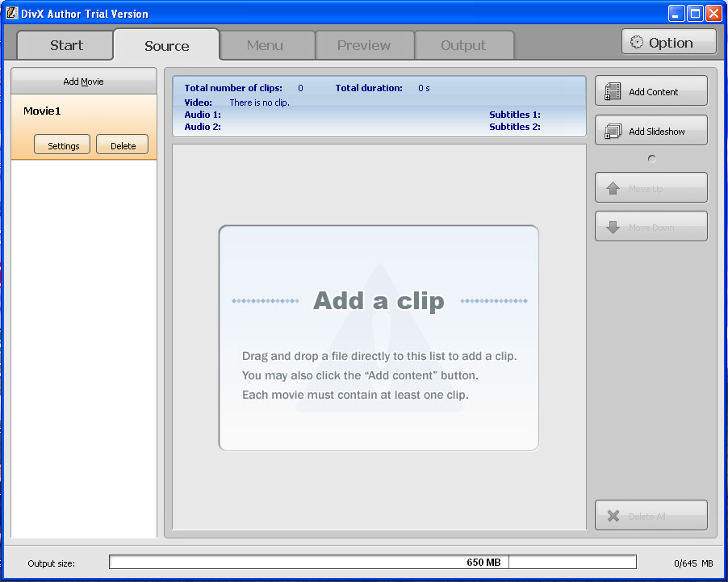Click the Move Up button label
This screenshot has height=582, width=728.
point(646,189)
